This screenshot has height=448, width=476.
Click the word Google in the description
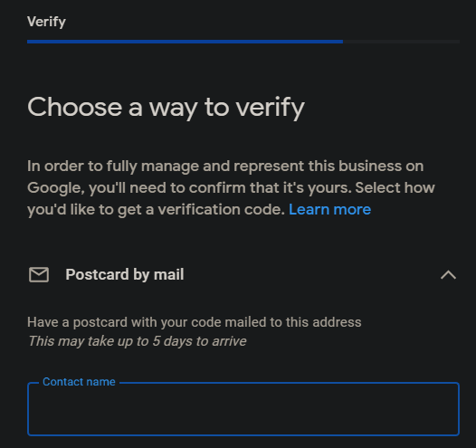pos(55,188)
